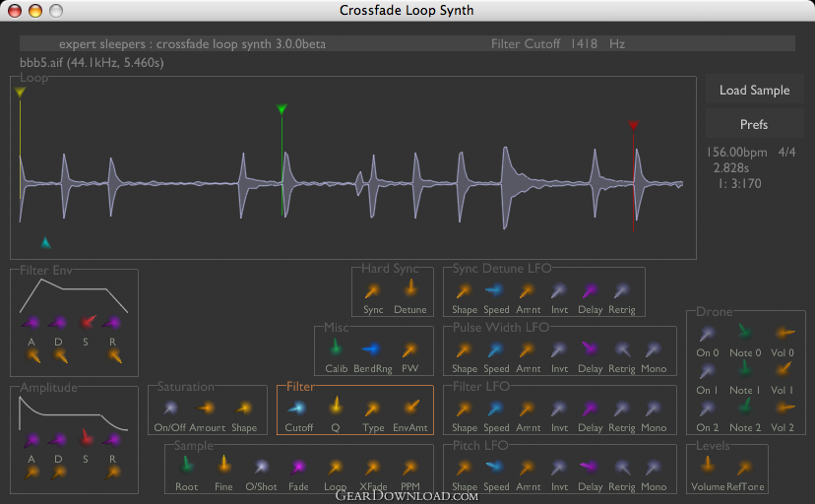
Task: Toggle Sync Detune LFO Retrig switch
Action: (622, 291)
